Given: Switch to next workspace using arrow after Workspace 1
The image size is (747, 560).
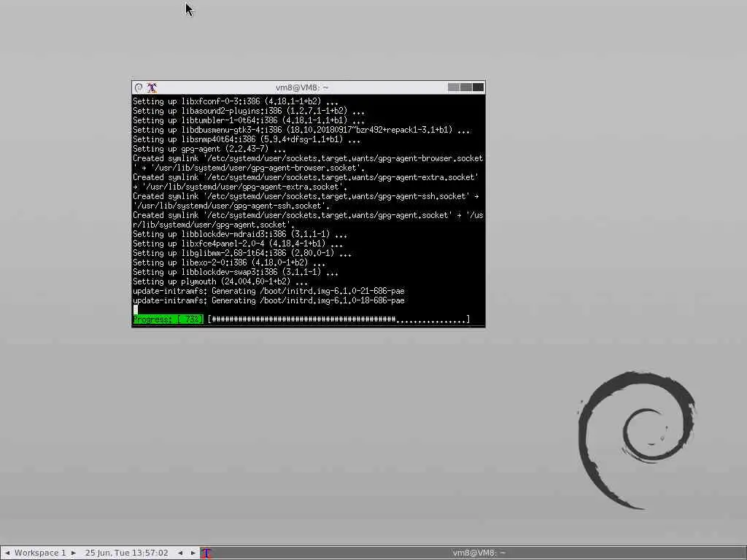Looking at the screenshot, I should [74, 553].
